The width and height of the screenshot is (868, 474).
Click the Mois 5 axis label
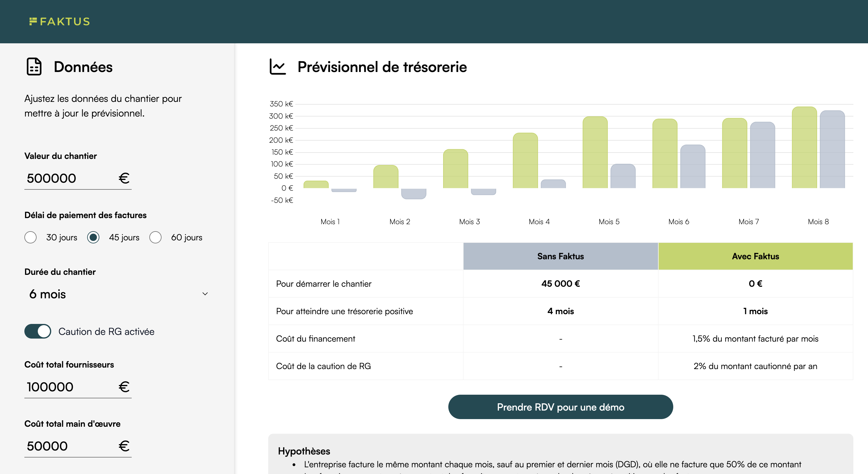(x=609, y=221)
